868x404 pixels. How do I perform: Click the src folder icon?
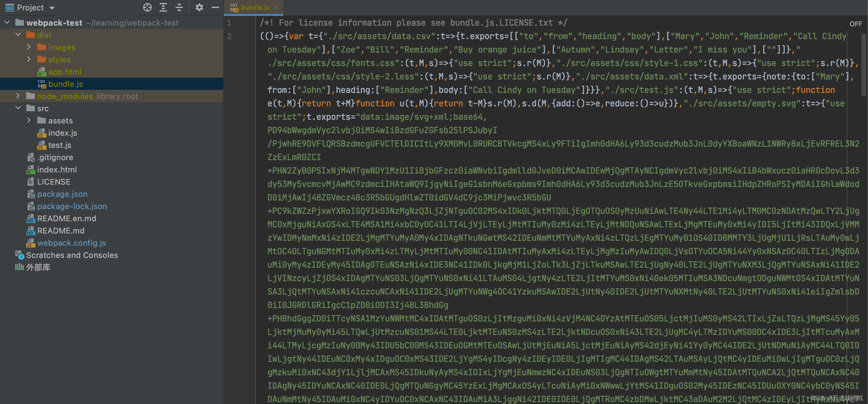point(31,108)
